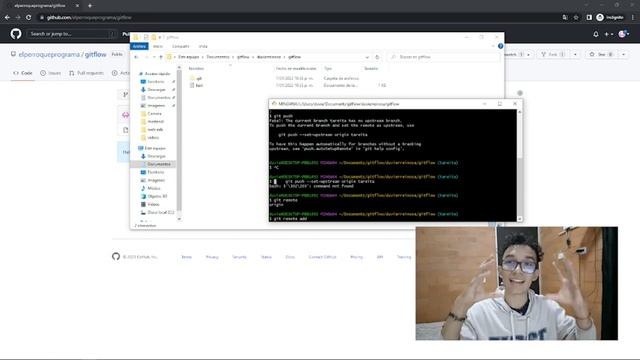Image resolution: width=640 pixels, height=360 pixels.
Task: Bookmark this page with the star icon
Action: click(576, 18)
